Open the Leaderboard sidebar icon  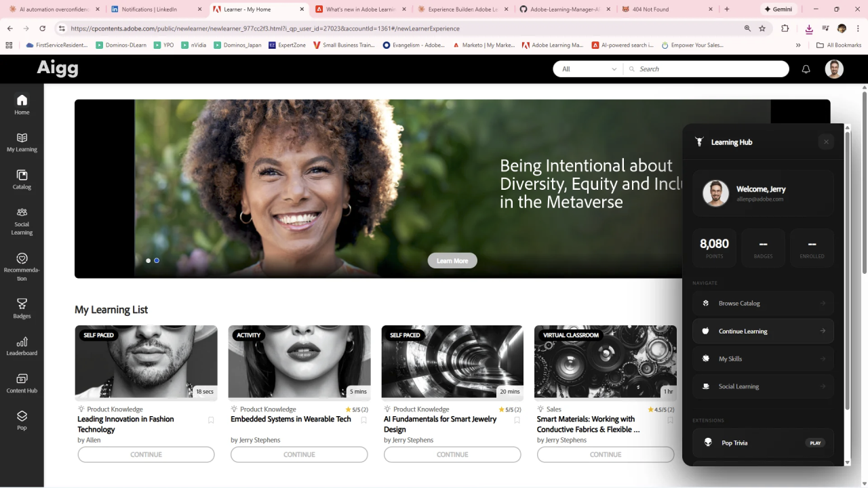pyautogui.click(x=22, y=345)
